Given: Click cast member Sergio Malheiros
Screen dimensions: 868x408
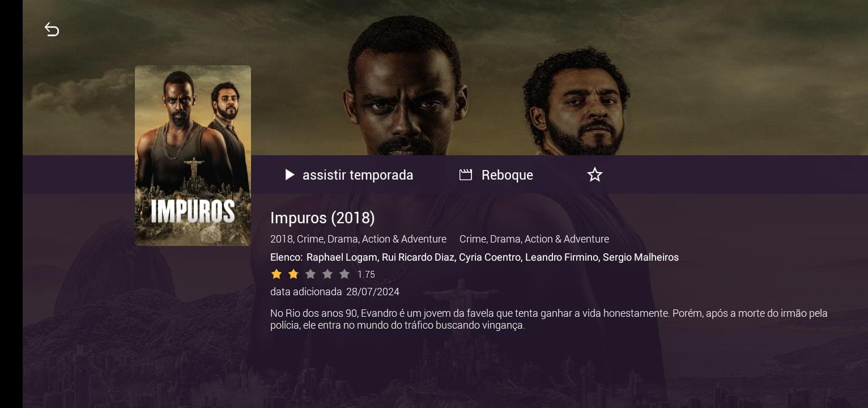Looking at the screenshot, I should tap(640, 257).
